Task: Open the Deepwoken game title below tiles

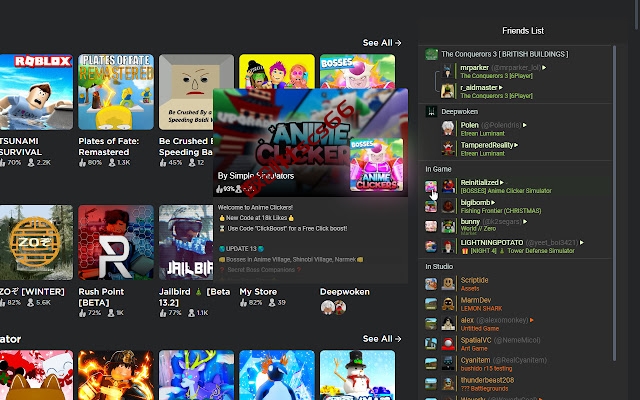Action: tap(345, 292)
